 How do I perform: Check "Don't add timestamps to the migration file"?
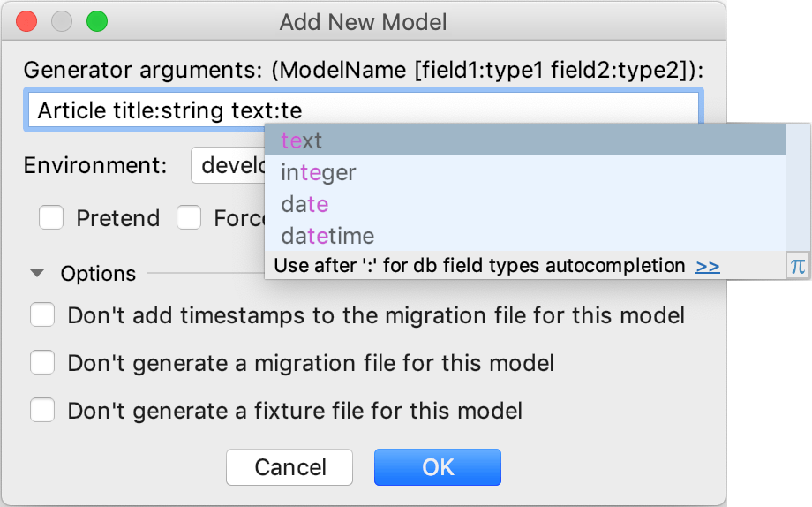click(x=43, y=315)
